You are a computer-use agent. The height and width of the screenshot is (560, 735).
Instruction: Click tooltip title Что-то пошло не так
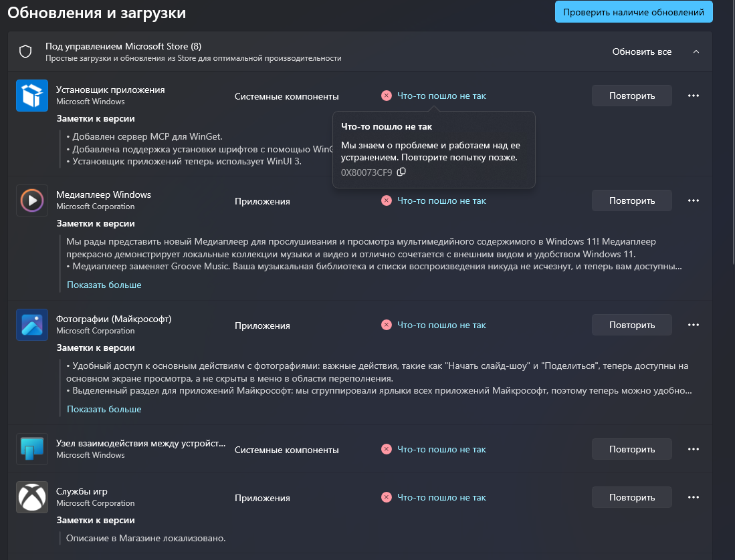pos(387,126)
